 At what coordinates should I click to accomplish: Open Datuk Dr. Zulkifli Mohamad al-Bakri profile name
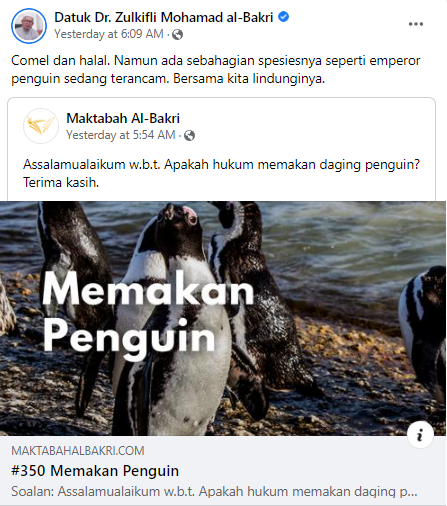[164, 17]
